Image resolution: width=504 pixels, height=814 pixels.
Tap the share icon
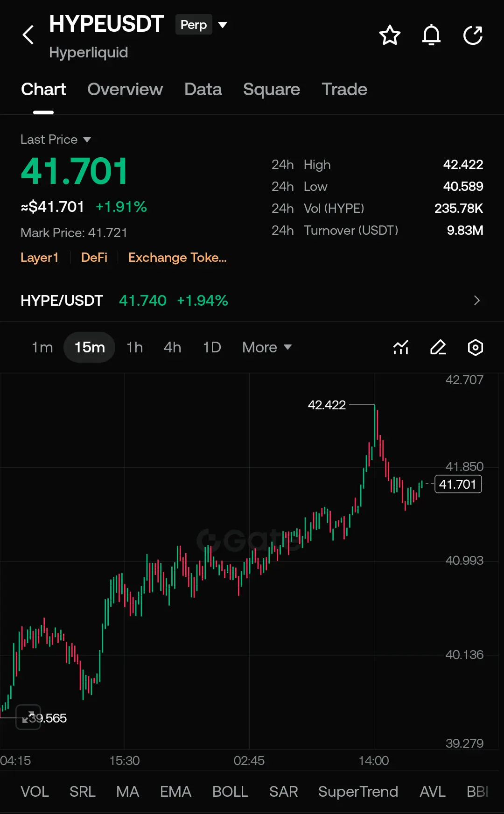473,35
